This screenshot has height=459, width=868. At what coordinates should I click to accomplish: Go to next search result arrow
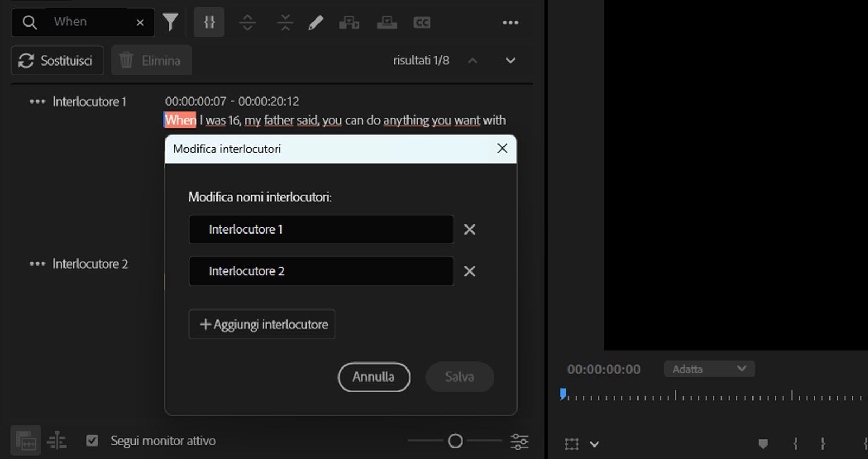click(510, 61)
